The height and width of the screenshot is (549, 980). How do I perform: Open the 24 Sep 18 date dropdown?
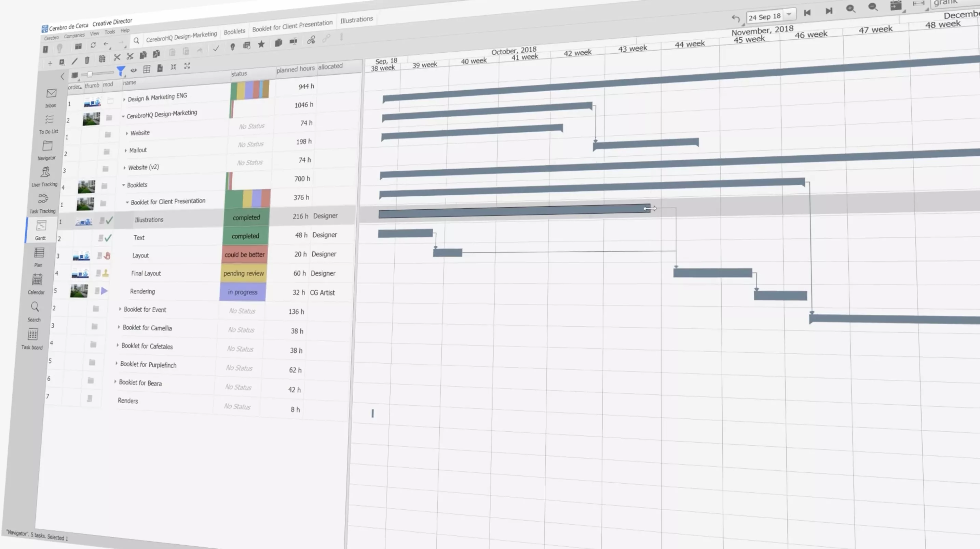789,14
